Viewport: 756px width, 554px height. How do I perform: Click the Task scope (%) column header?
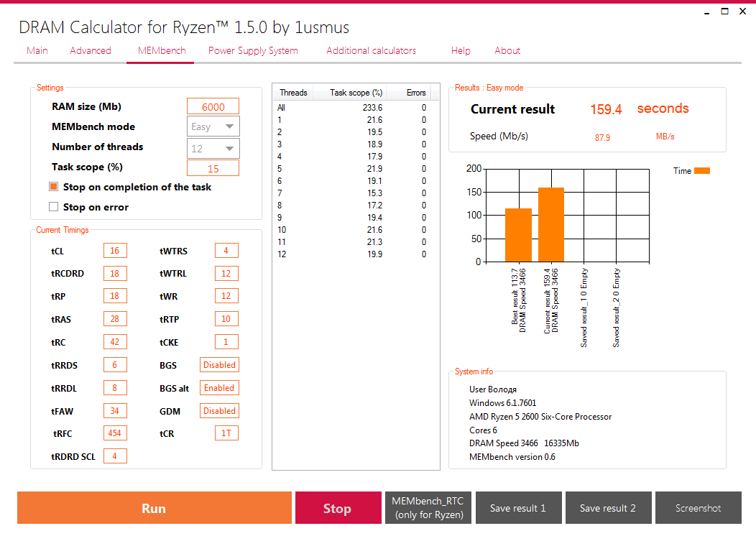[351, 93]
